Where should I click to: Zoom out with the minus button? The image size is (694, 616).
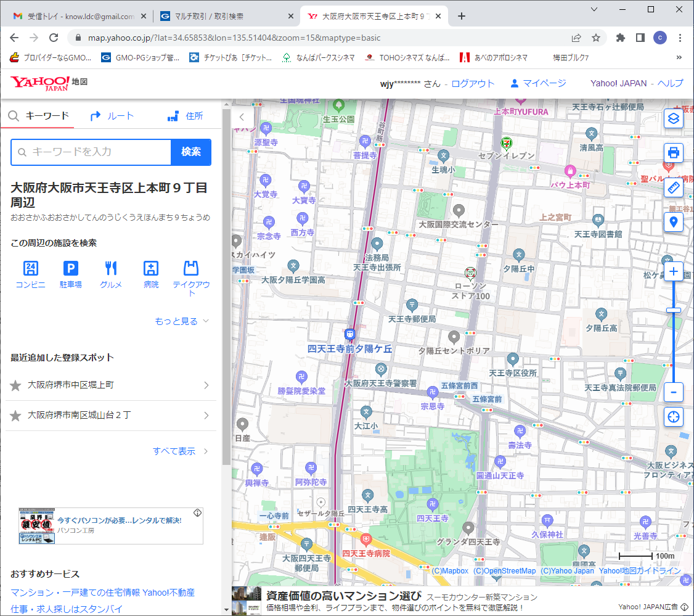674,392
